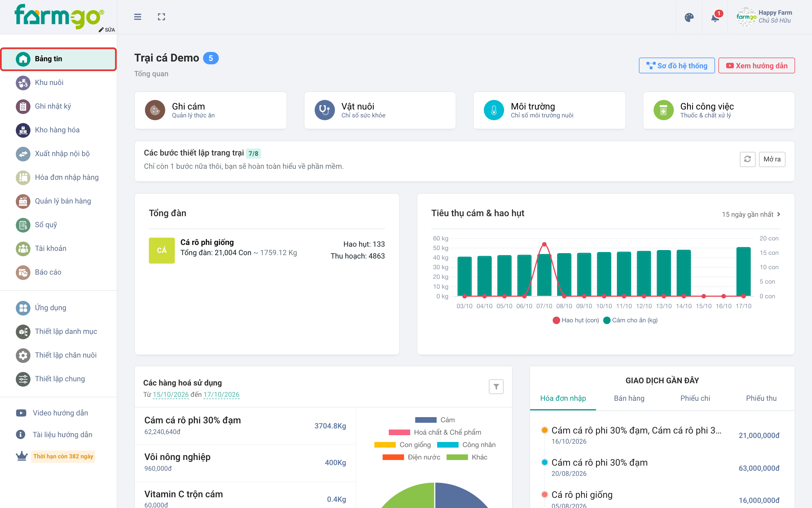Image resolution: width=812 pixels, height=508 pixels.
Task: Open Tài khoản page
Action: (58, 249)
